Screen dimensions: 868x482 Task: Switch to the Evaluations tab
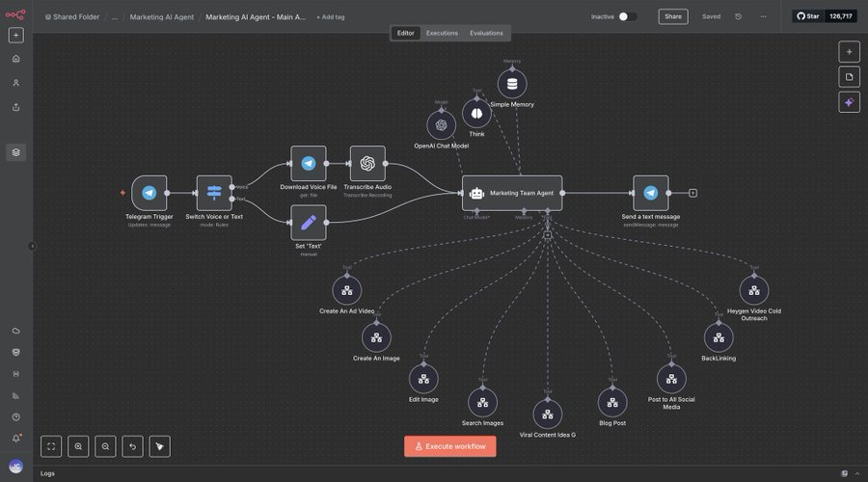click(x=487, y=33)
